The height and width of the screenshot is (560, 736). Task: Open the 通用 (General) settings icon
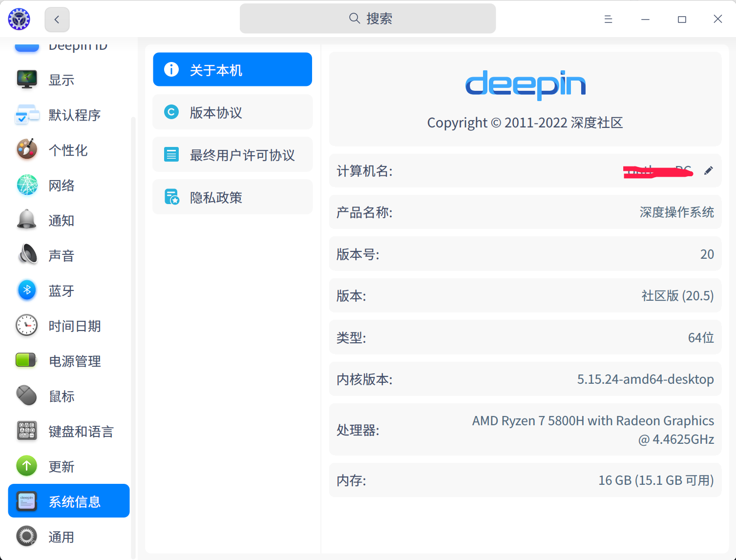tap(26, 536)
